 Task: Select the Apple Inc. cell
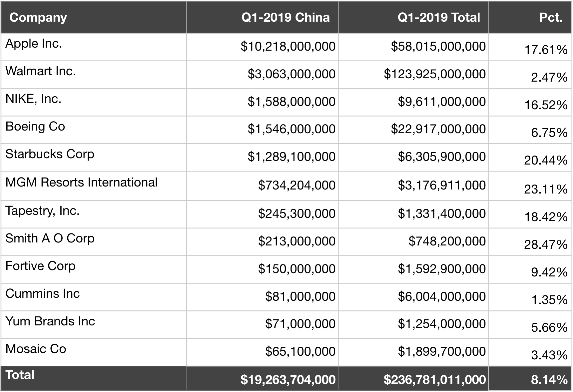[34, 44]
